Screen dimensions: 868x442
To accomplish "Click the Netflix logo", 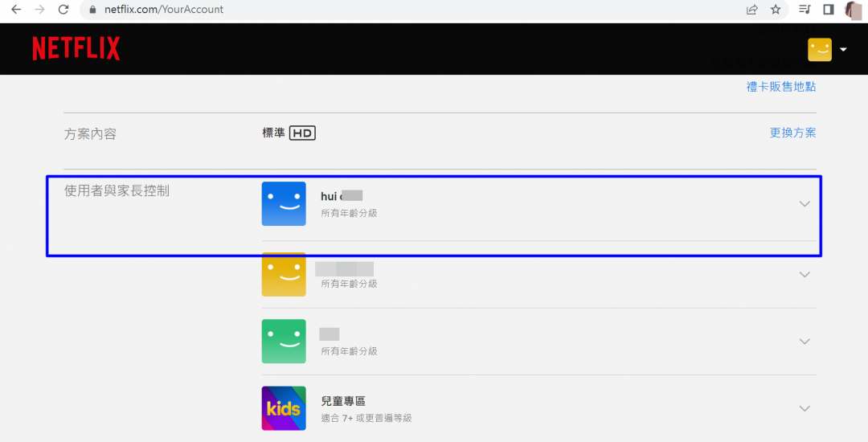I will [76, 49].
